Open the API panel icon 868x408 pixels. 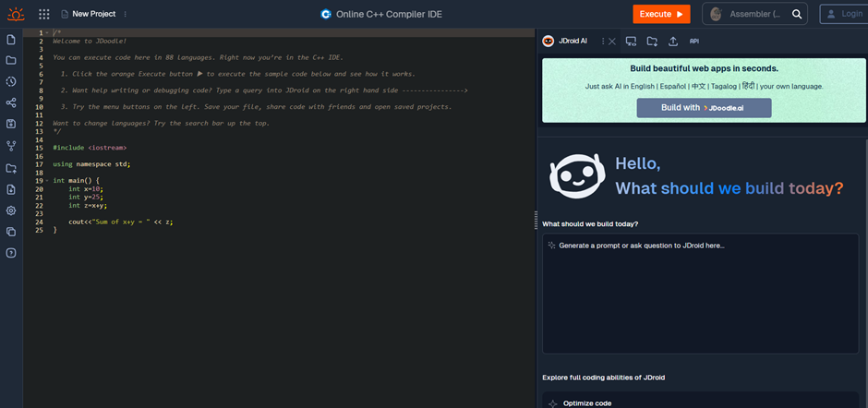click(x=694, y=41)
